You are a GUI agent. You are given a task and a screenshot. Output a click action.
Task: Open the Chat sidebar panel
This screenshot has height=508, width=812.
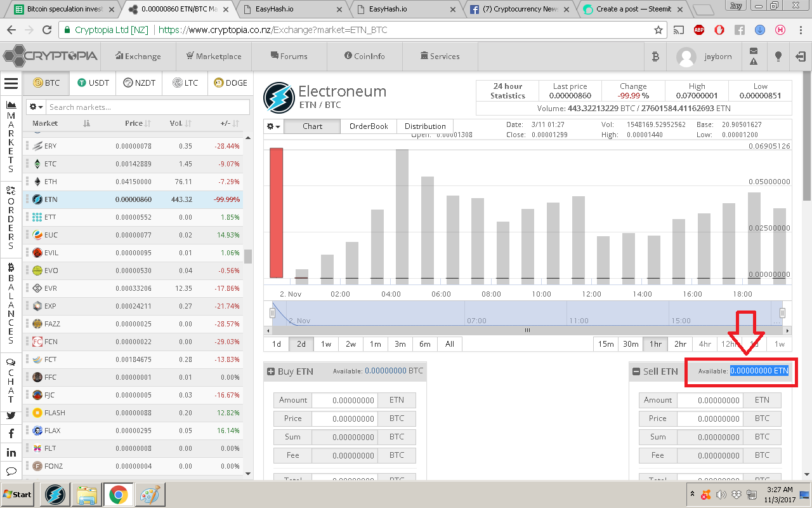(x=11, y=380)
